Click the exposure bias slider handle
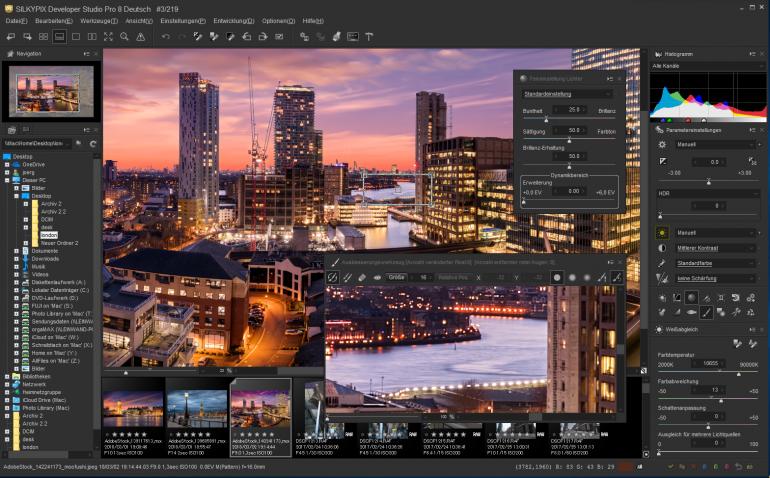 [709, 182]
